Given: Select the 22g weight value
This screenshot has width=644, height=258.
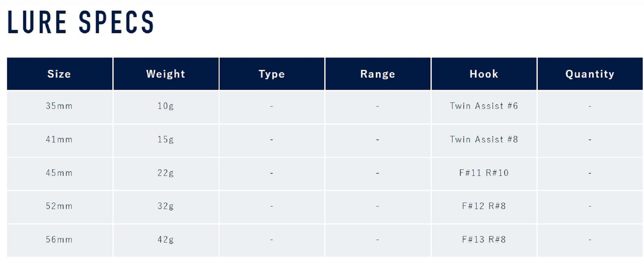Looking at the screenshot, I should pos(166,173).
